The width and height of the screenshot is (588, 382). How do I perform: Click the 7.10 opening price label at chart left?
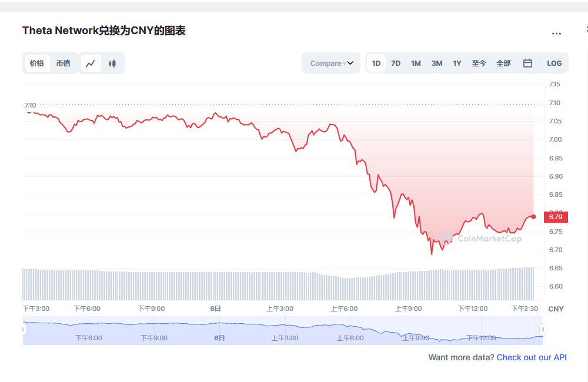click(x=31, y=105)
